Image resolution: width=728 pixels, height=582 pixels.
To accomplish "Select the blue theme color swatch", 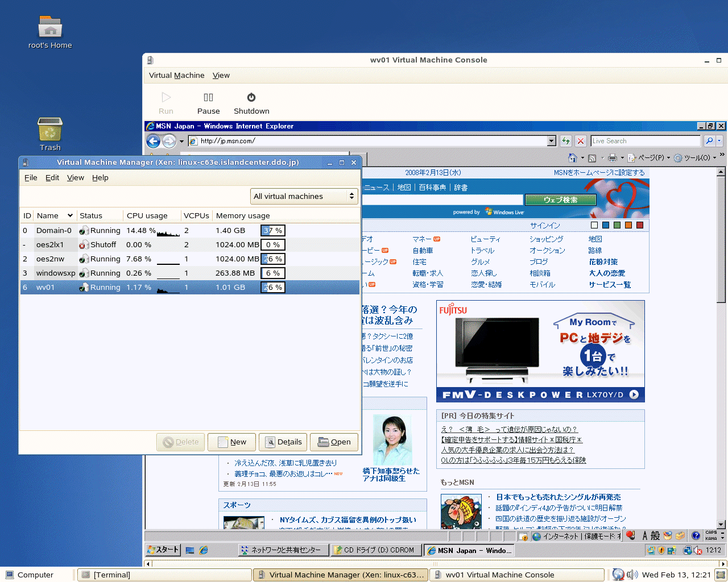I will [x=606, y=226].
